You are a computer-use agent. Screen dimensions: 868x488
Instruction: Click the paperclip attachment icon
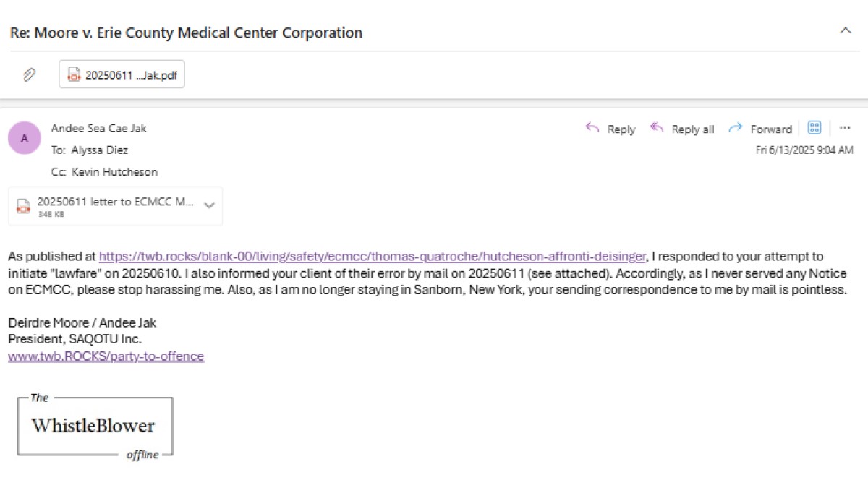[x=30, y=74]
